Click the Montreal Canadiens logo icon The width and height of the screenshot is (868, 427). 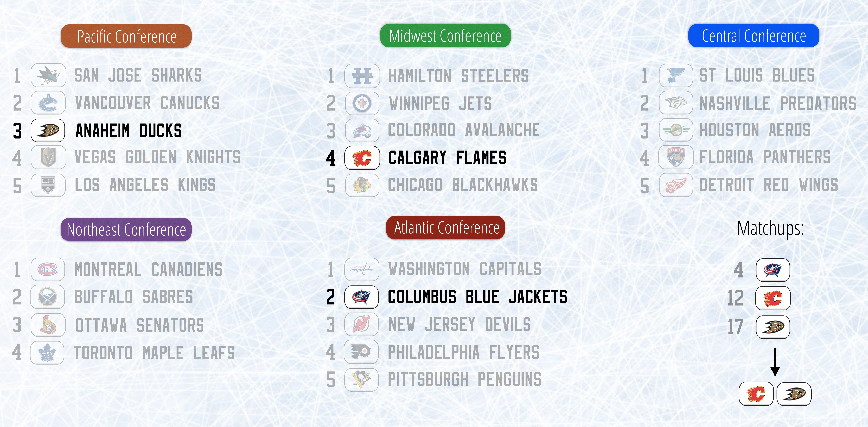tap(48, 269)
